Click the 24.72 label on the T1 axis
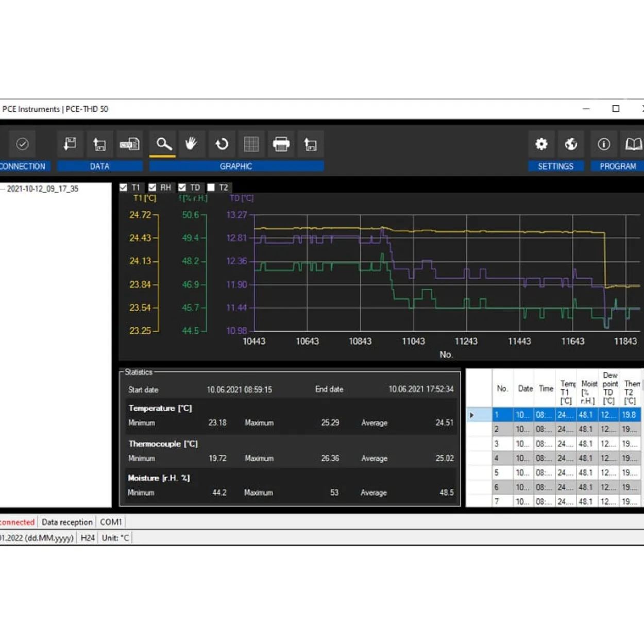This screenshot has height=644, width=644. pos(140,215)
